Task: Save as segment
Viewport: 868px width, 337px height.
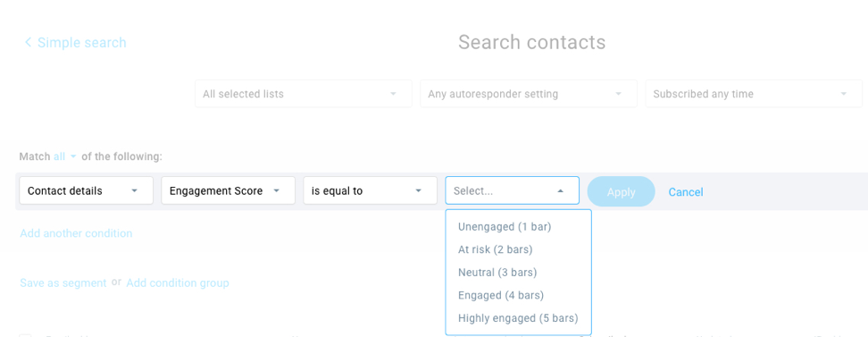Action: click(63, 282)
